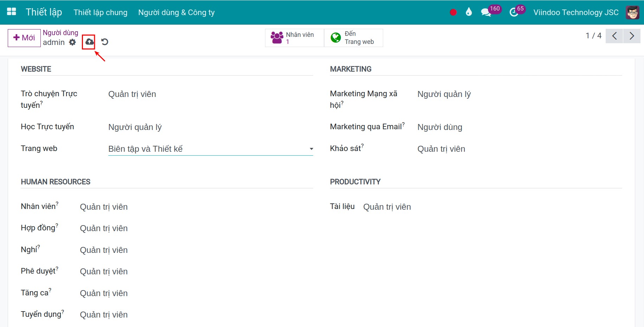Open the activities clock icon with 65 badge
This screenshot has width=644, height=327.
point(514,12)
